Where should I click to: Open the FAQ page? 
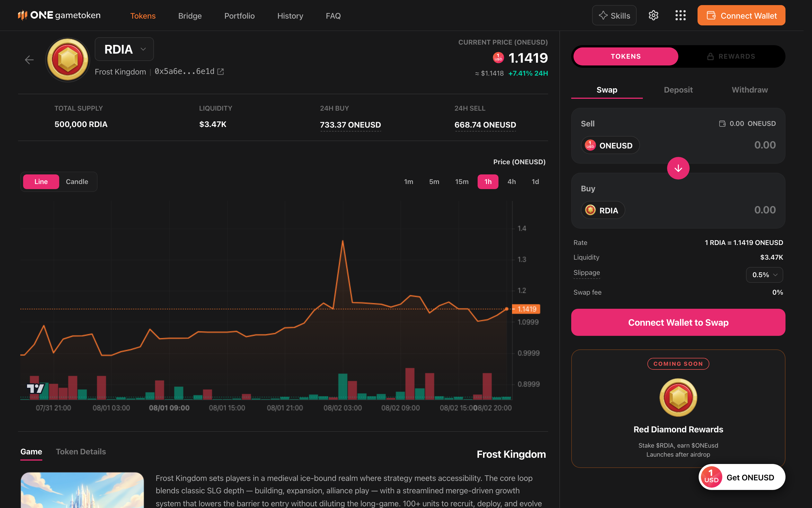tap(333, 16)
